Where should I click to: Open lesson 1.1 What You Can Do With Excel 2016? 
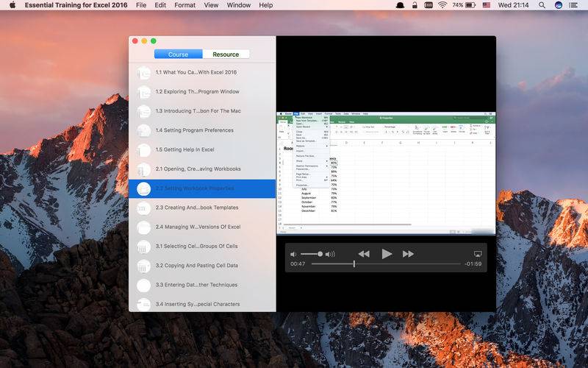(198, 72)
